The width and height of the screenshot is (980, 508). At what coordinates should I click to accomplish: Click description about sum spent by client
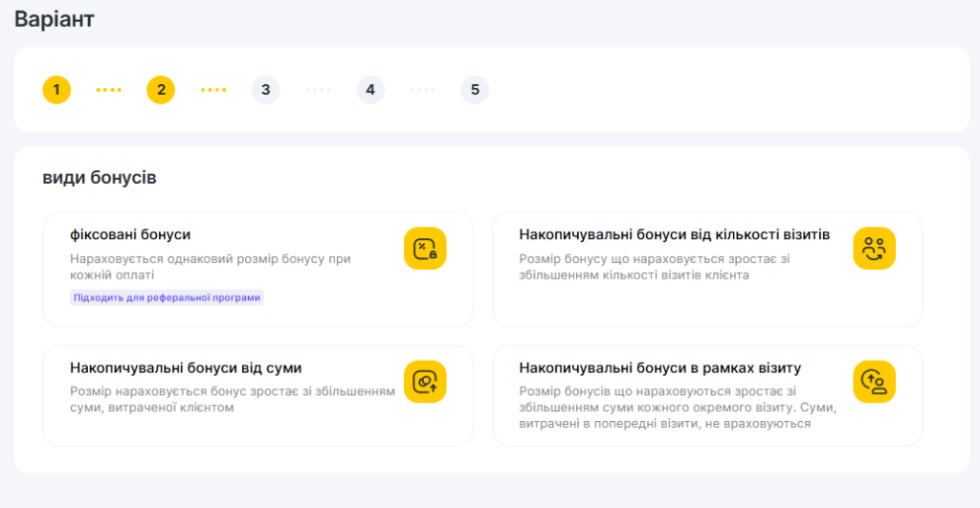[x=232, y=399]
